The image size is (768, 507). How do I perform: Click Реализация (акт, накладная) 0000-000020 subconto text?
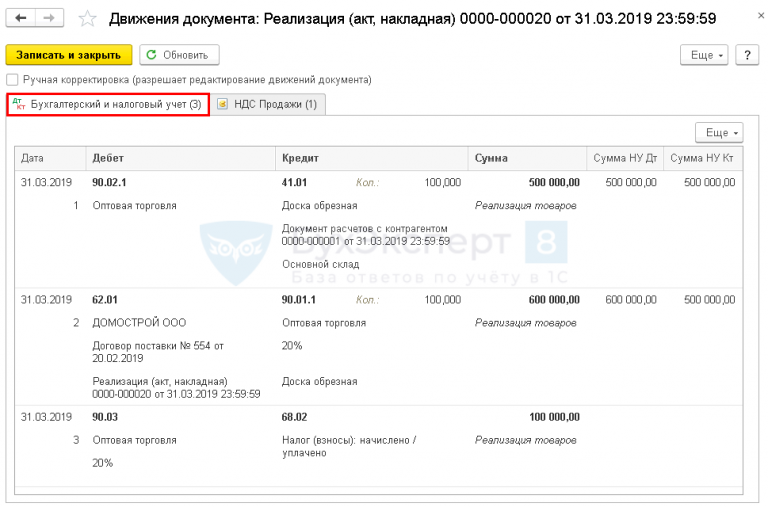coord(176,387)
